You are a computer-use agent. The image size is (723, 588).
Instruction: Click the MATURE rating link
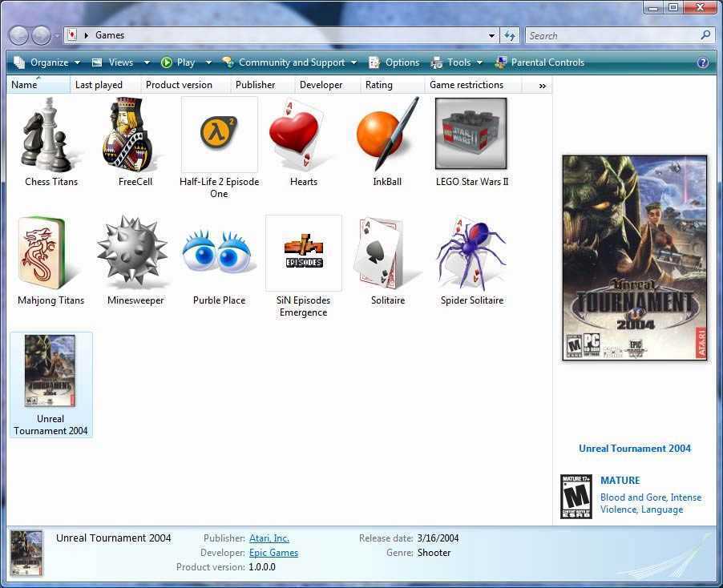coord(620,480)
